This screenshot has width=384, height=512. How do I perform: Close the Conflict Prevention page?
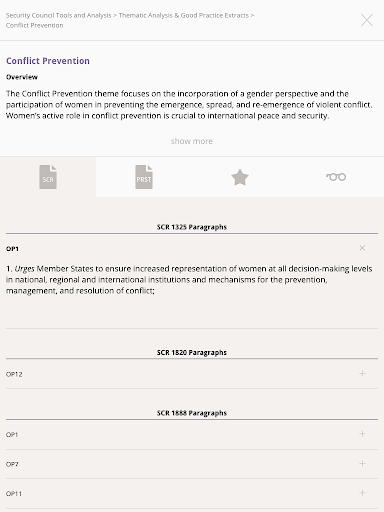pos(367,20)
